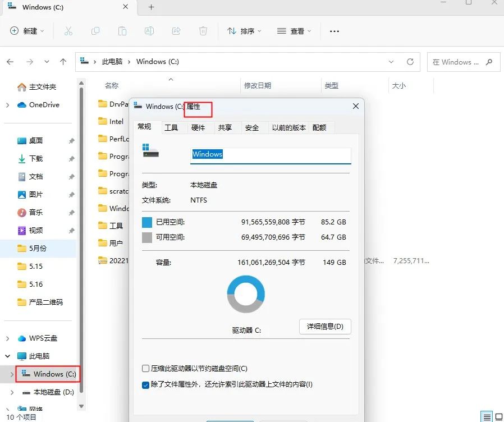Click the Delete trash icon in the toolbar
The image size is (504, 422).
coord(203,31)
